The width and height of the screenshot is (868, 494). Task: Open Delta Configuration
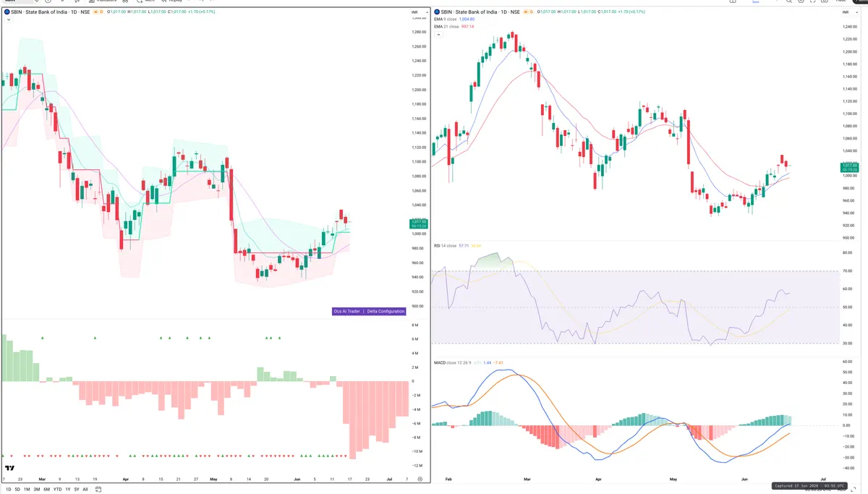[x=386, y=311]
